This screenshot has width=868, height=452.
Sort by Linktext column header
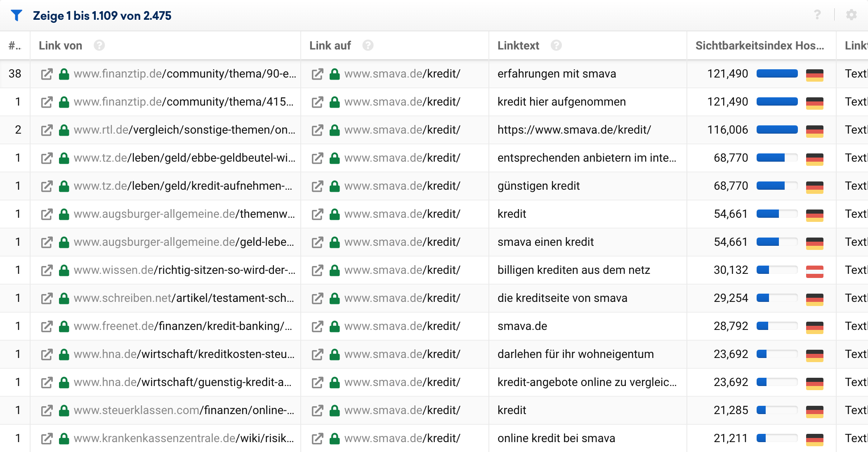coord(518,45)
